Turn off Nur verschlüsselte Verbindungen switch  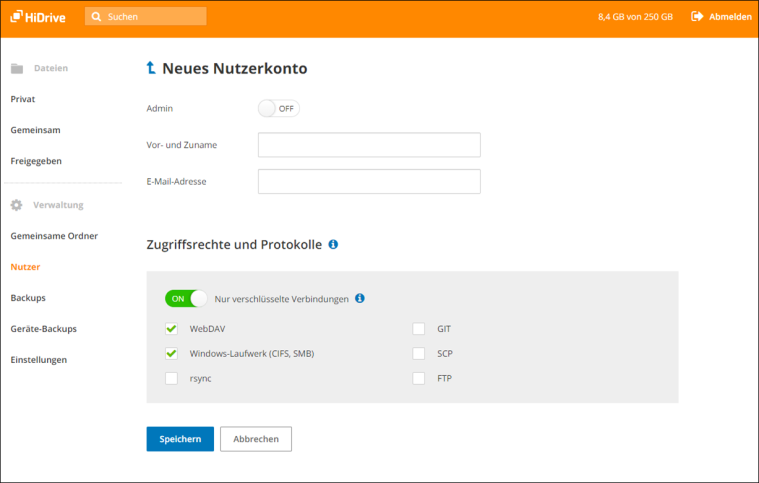[186, 299]
